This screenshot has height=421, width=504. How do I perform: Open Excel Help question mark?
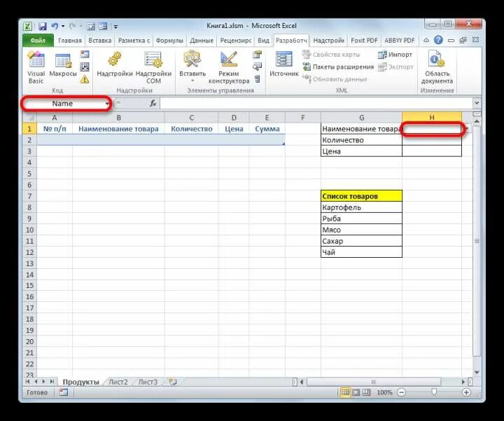(438, 41)
